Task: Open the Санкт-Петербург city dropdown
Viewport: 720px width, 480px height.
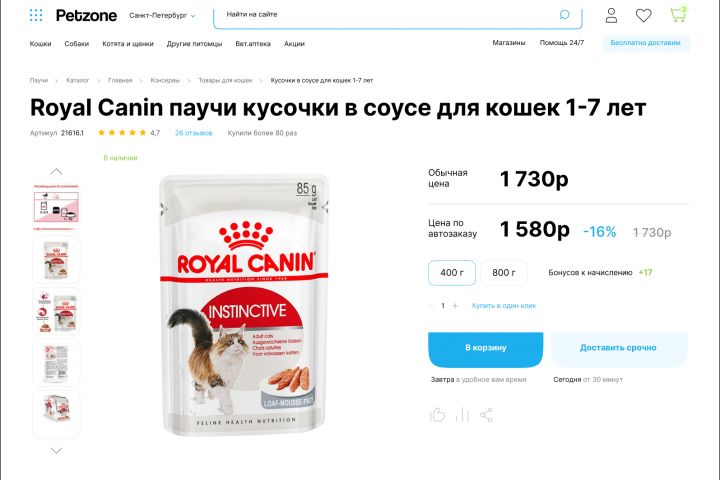Action: (x=162, y=16)
